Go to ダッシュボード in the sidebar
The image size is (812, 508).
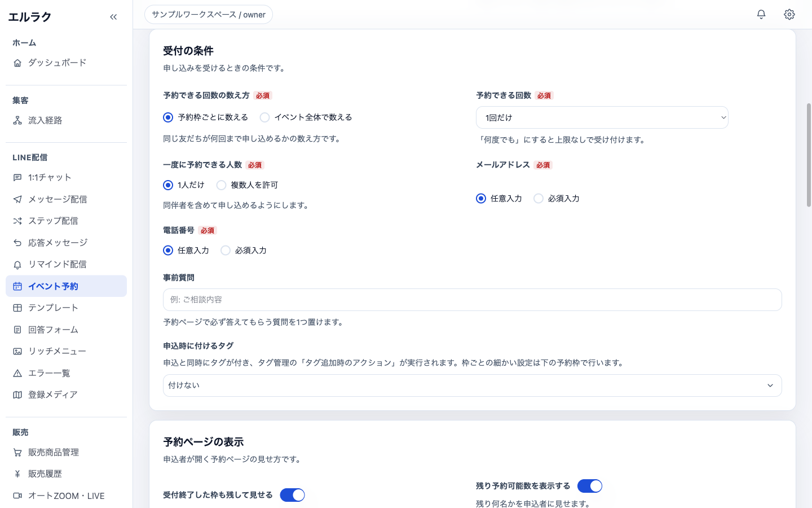click(x=66, y=63)
